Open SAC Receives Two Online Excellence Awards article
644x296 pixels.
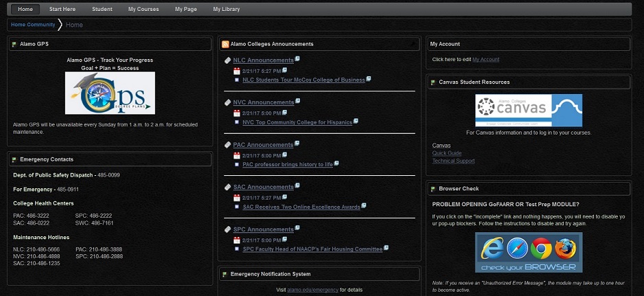pyautogui.click(x=301, y=207)
